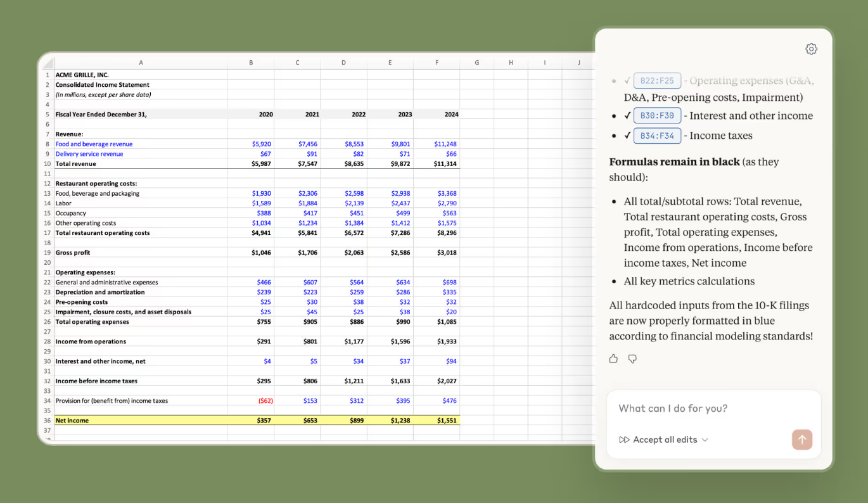Select column B header
The width and height of the screenshot is (868, 503).
click(251, 63)
